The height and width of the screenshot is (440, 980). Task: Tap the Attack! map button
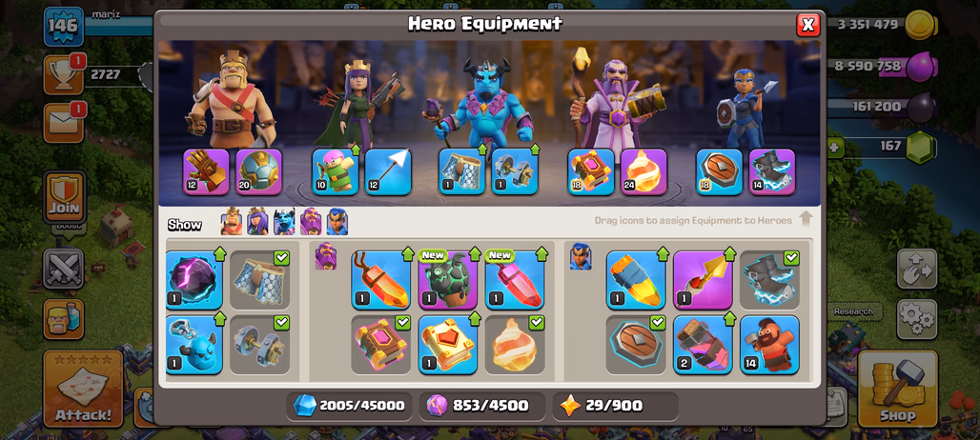(x=83, y=389)
